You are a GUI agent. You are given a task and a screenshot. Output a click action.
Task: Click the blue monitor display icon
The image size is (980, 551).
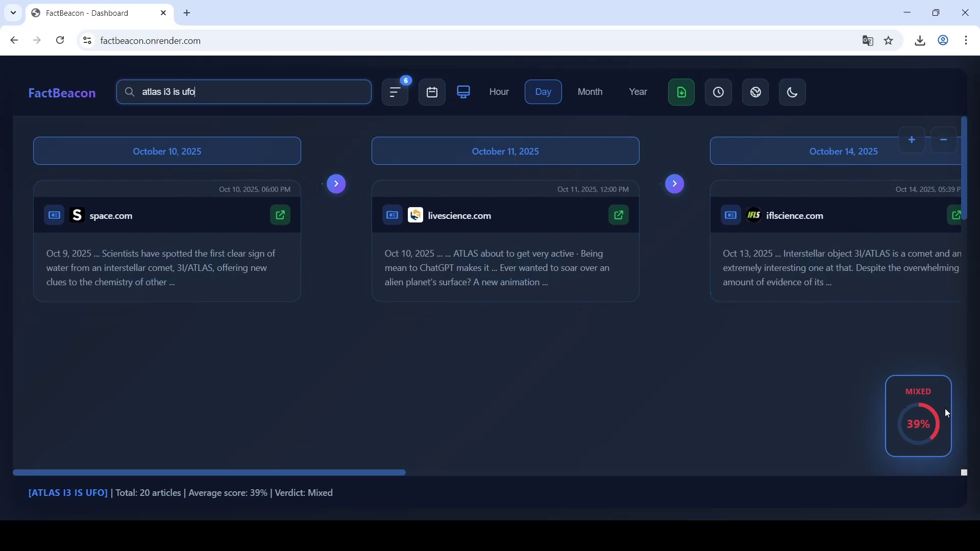(x=464, y=92)
